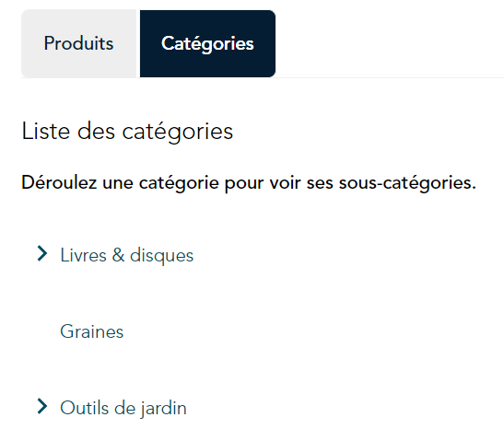Switch to the Produits tab

78,43
